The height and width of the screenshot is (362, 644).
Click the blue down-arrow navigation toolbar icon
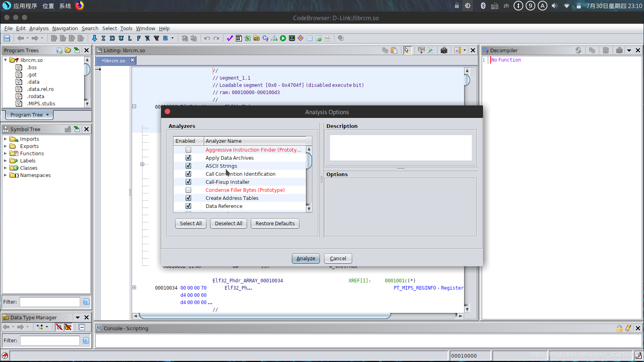95,38
